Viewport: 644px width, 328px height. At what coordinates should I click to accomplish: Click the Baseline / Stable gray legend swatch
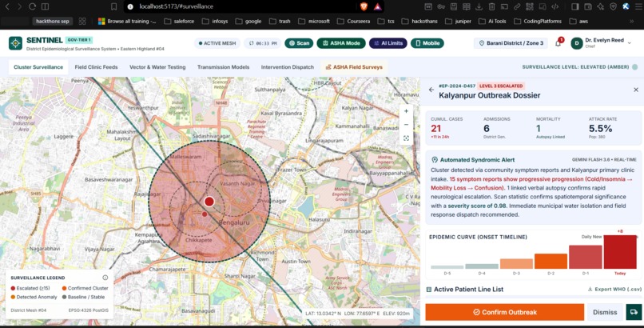click(x=64, y=297)
